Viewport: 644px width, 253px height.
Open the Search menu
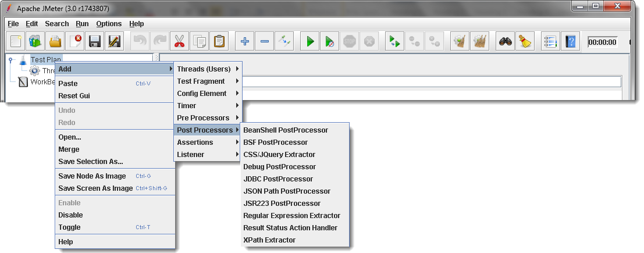pyautogui.click(x=56, y=24)
